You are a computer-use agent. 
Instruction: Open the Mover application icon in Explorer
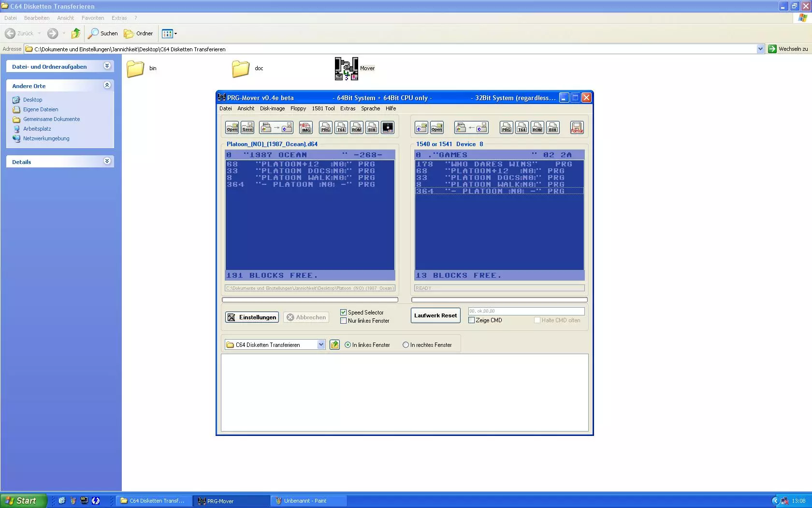(347, 68)
